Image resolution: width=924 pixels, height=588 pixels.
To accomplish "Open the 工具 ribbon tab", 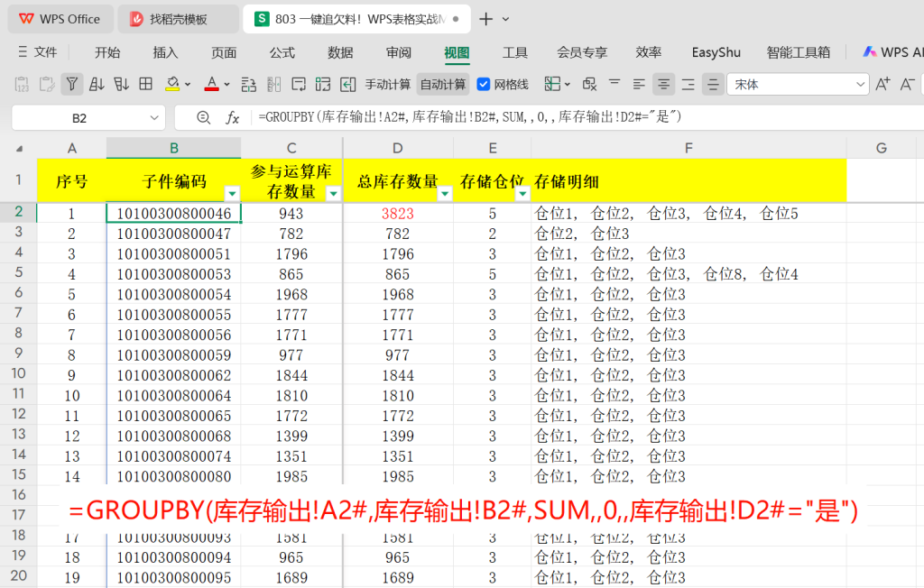I will tap(515, 52).
